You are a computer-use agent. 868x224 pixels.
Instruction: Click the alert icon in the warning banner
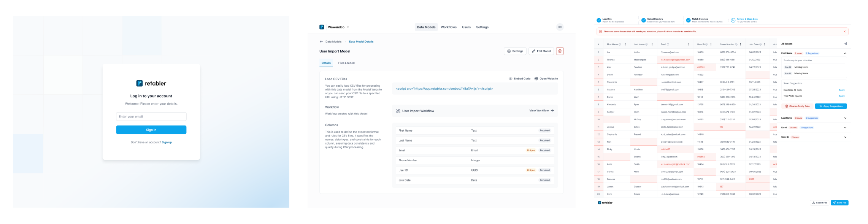pyautogui.click(x=601, y=32)
